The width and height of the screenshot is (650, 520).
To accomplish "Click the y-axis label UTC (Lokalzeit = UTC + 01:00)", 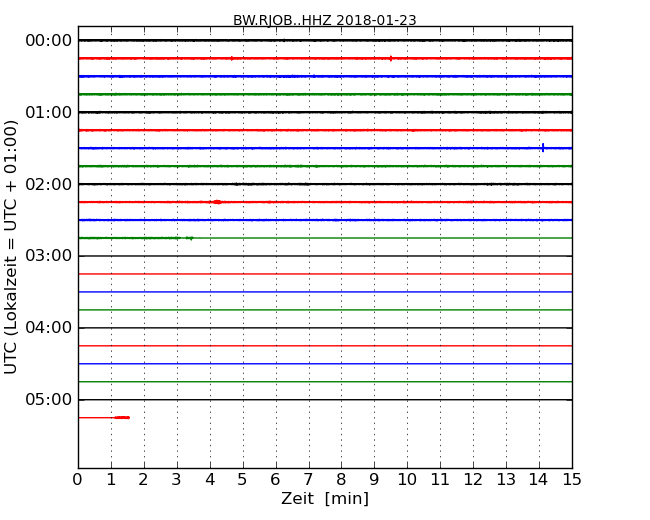I will click(11, 247).
